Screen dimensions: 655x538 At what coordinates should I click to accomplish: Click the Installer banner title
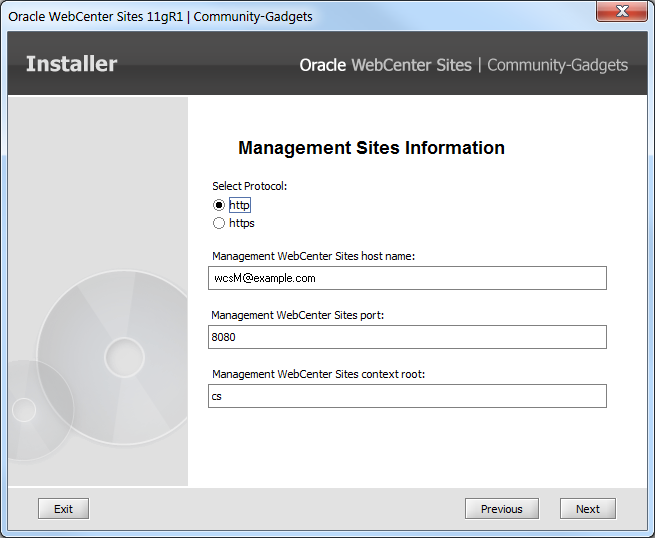pyautogui.click(x=71, y=64)
